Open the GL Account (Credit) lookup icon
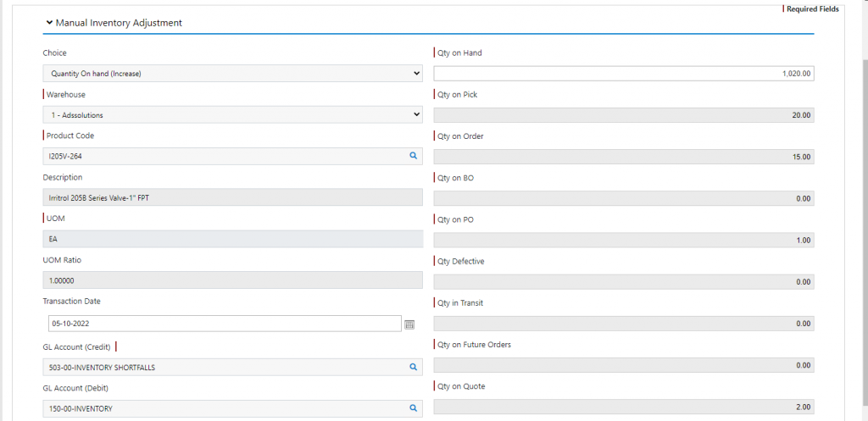The height and width of the screenshot is (421, 868). (413, 367)
